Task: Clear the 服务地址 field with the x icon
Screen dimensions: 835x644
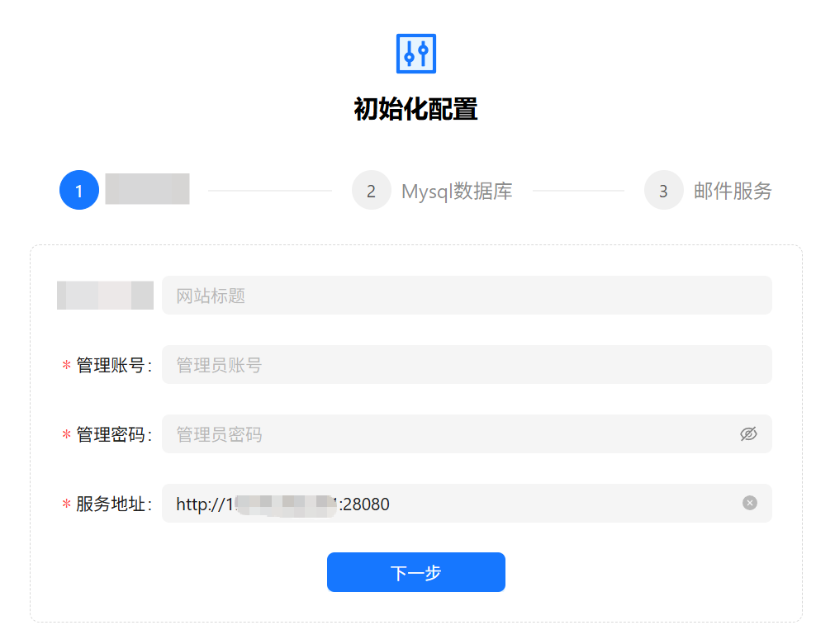Action: [749, 503]
